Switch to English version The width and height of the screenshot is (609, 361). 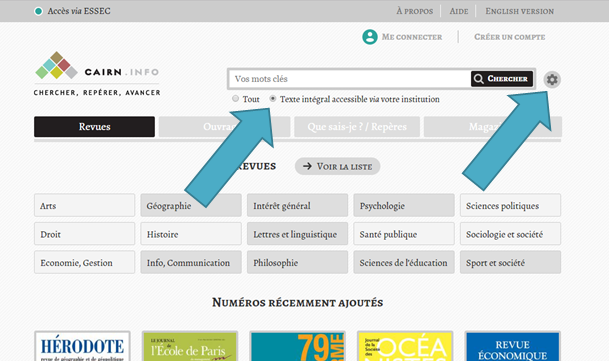(x=520, y=11)
